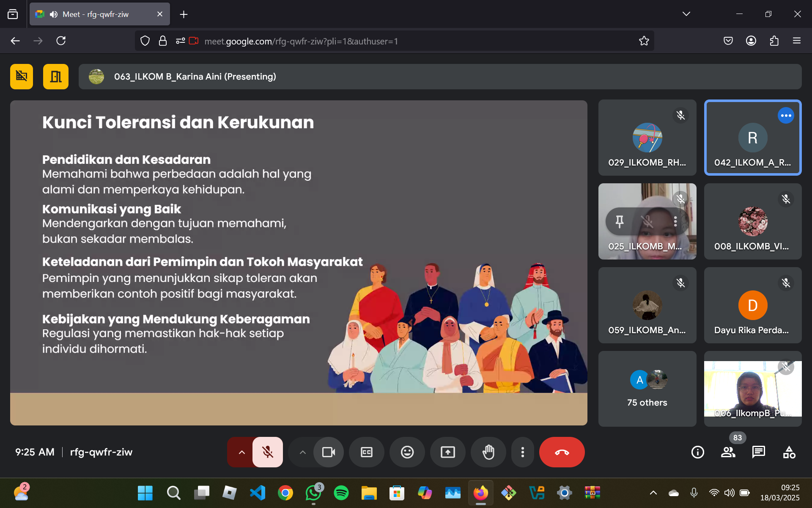Open the 75 others participants tile
The height and width of the screenshot is (508, 812).
pos(647,389)
